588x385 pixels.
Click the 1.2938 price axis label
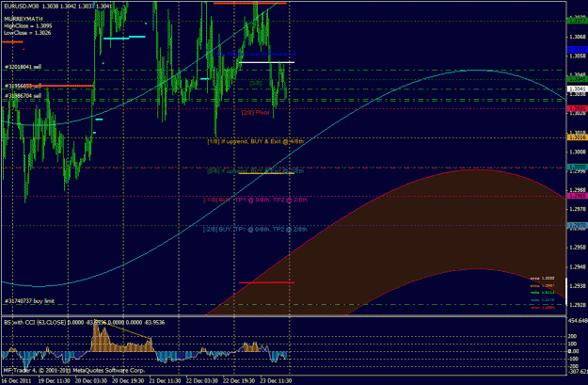577,286
